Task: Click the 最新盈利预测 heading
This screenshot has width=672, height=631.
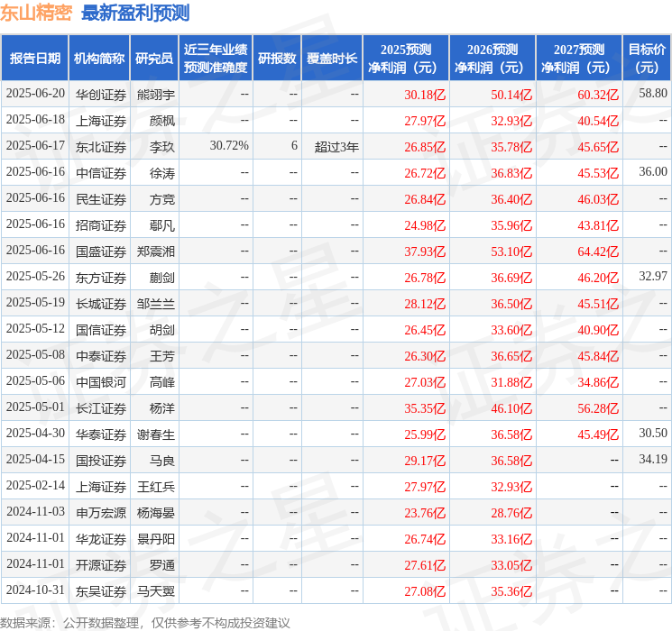Action: [x=135, y=13]
